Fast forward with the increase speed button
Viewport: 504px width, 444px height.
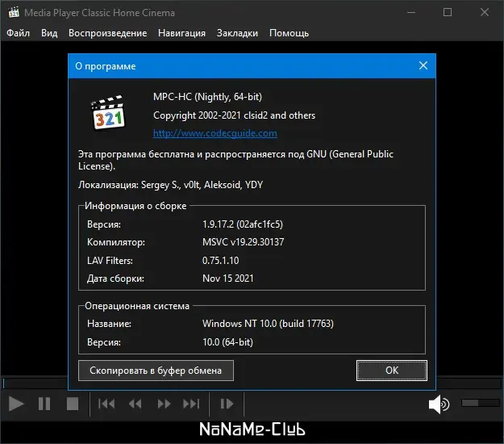(164, 404)
